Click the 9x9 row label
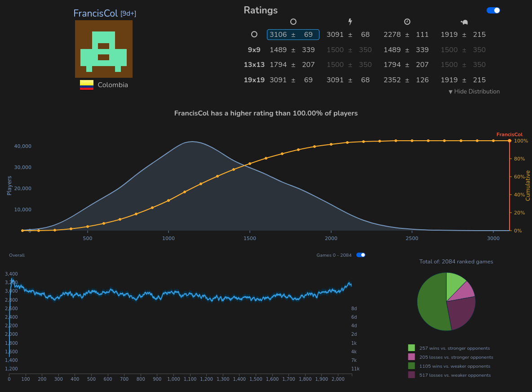The width and height of the screenshot is (532, 392). (254, 49)
